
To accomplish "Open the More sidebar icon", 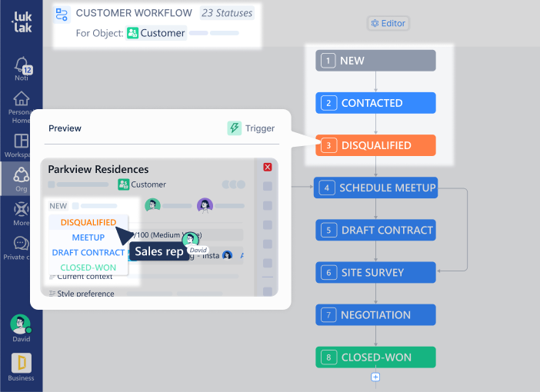I will 22,211.
